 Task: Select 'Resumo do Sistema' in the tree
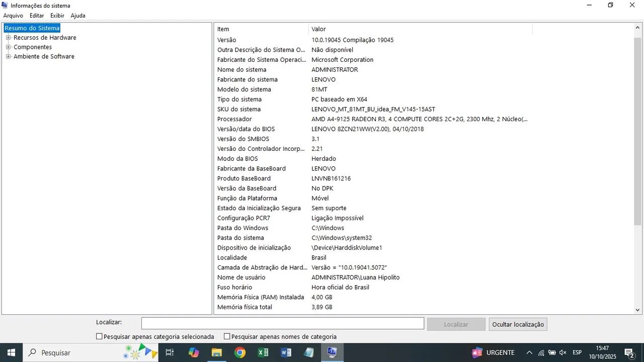(x=32, y=28)
